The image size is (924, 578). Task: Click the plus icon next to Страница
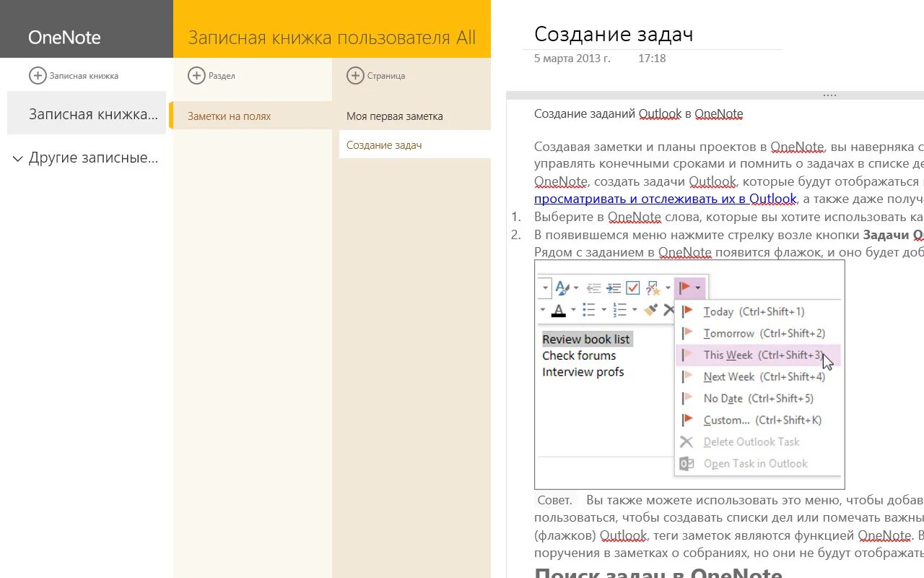tap(355, 75)
